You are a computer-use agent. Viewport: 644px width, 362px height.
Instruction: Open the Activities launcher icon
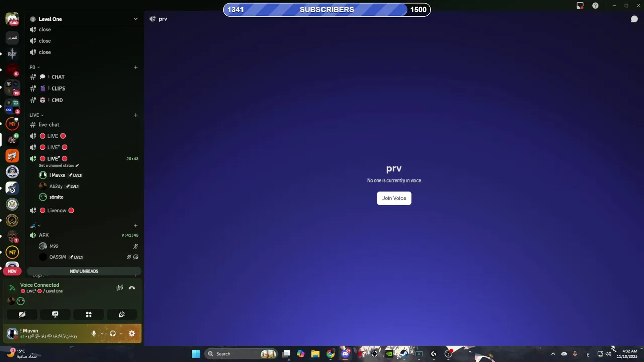89,314
